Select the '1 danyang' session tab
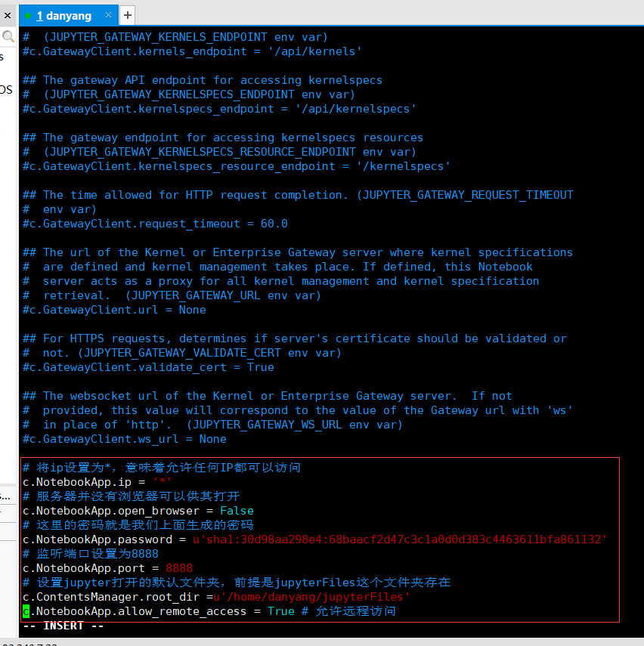 (x=69, y=16)
